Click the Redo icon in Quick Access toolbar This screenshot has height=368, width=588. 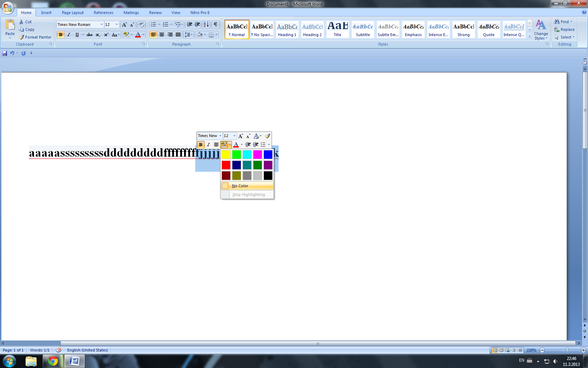click(23, 53)
